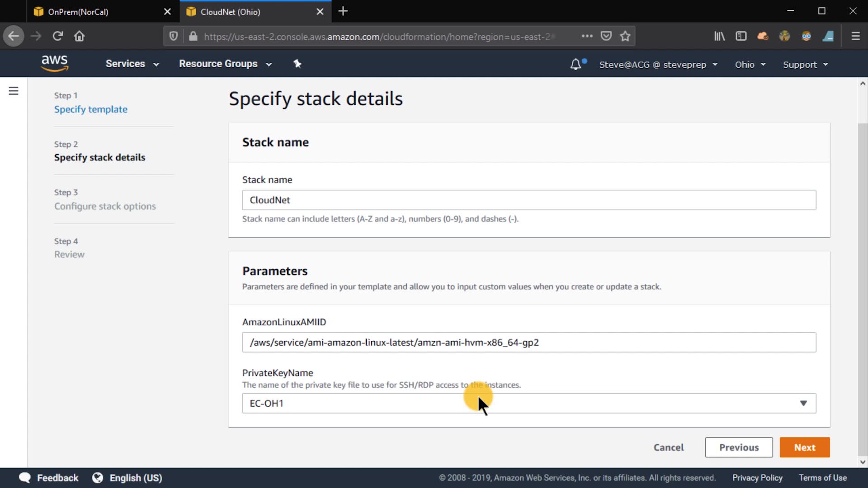This screenshot has height=488, width=868.
Task: Open Firefox library icon
Action: [719, 36]
